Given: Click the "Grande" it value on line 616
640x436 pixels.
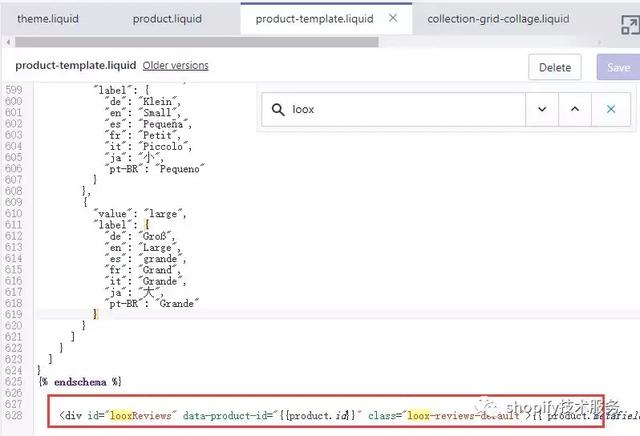Looking at the screenshot, I should pos(162,280).
